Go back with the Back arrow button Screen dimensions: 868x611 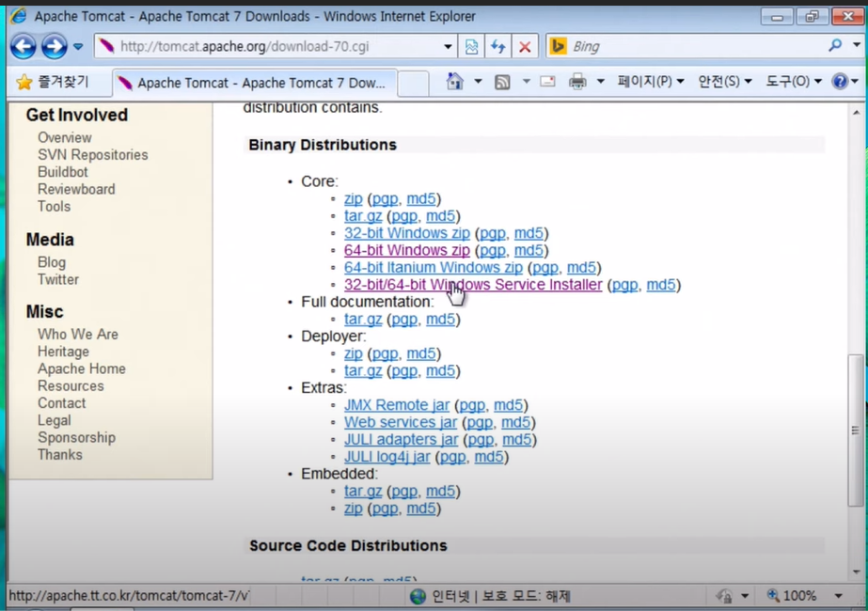pos(24,46)
